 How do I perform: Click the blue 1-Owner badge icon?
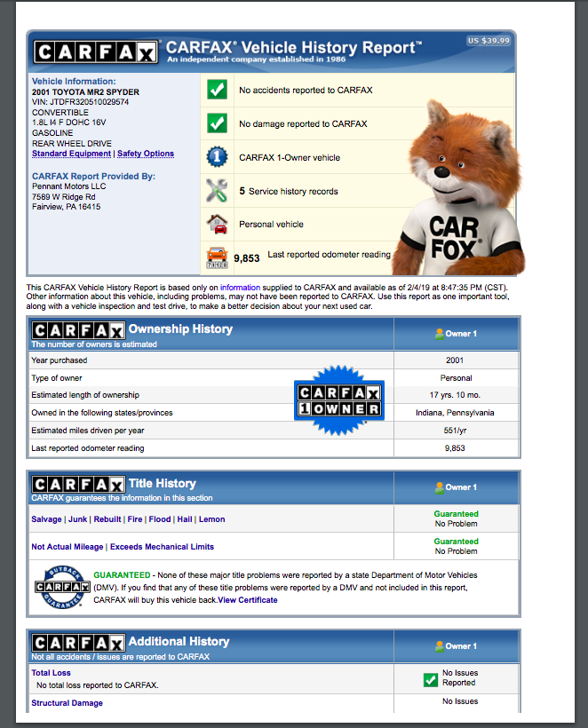[x=217, y=157]
